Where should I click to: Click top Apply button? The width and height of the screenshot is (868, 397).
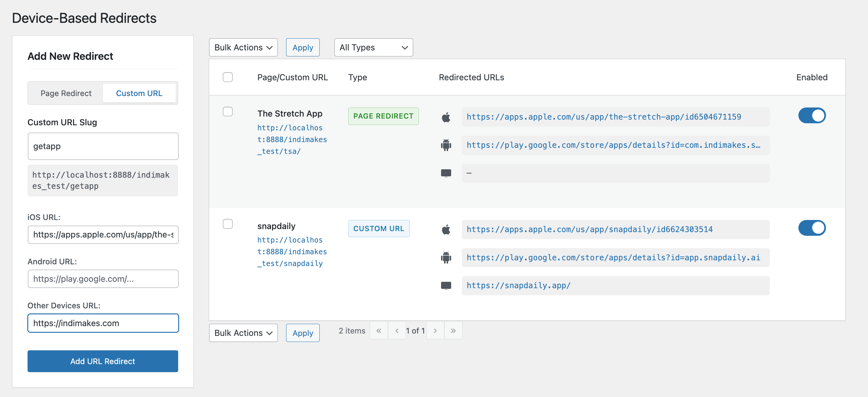[x=303, y=47]
